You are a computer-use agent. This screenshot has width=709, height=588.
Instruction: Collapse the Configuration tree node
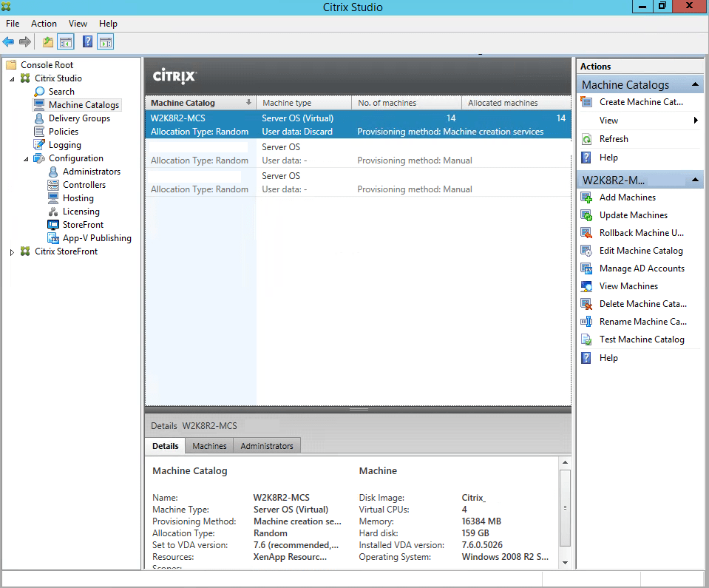26,159
